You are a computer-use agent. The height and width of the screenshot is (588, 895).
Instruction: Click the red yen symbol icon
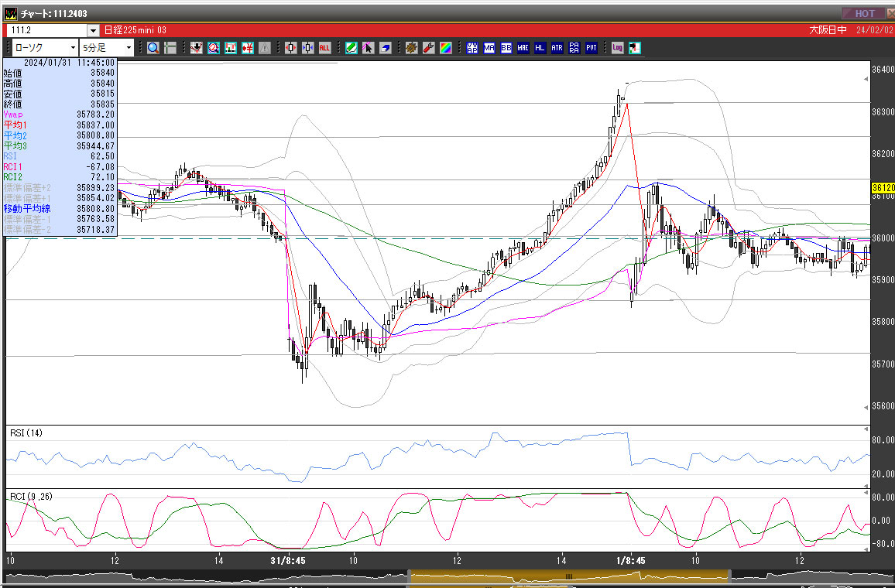[248, 48]
